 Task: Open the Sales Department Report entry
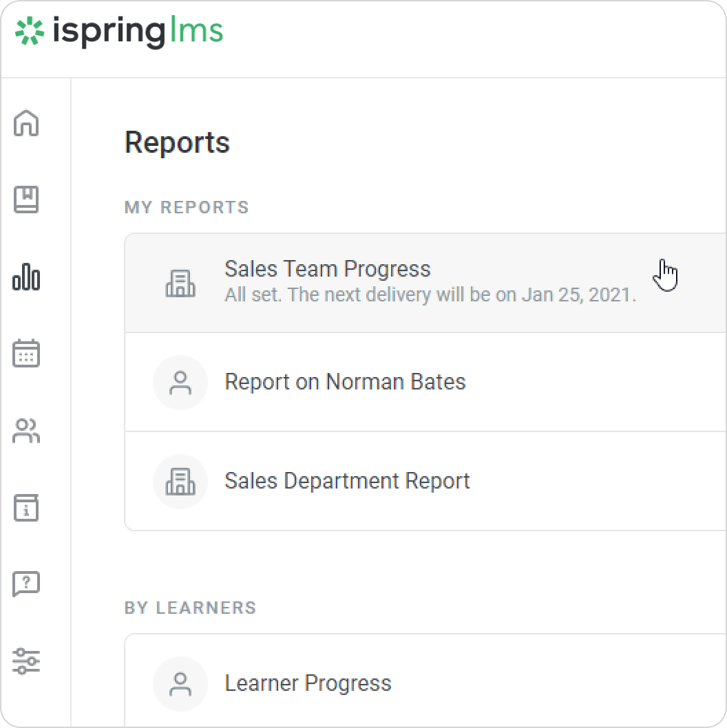coord(347,481)
